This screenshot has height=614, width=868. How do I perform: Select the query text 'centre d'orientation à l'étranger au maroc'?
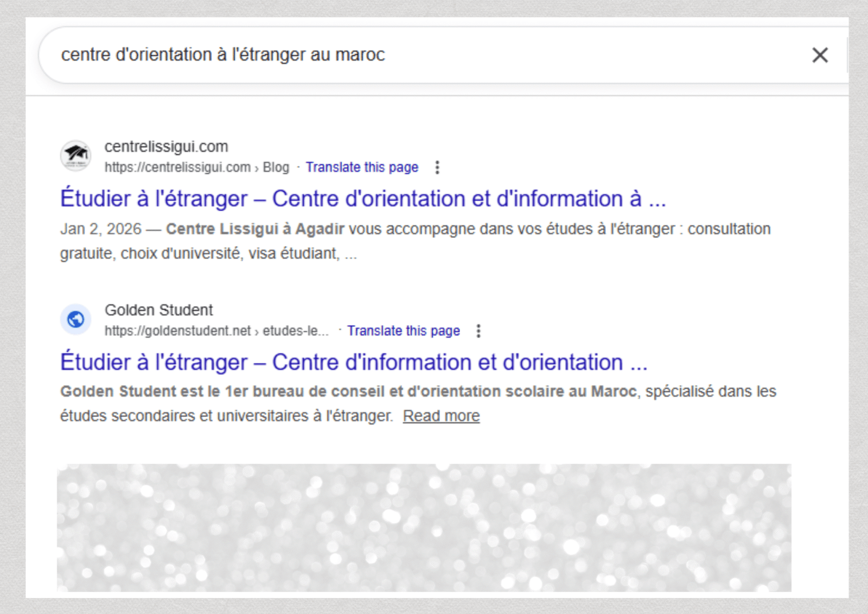coord(222,54)
